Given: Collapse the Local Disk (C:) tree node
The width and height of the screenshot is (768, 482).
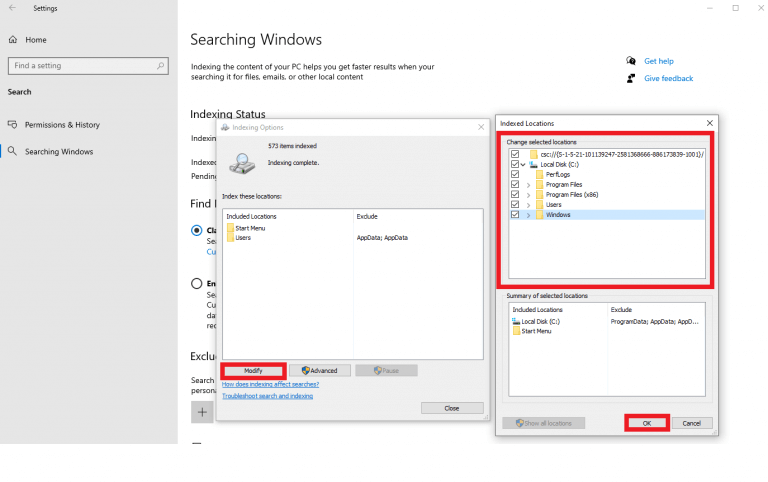Looking at the screenshot, I should click(x=524, y=165).
